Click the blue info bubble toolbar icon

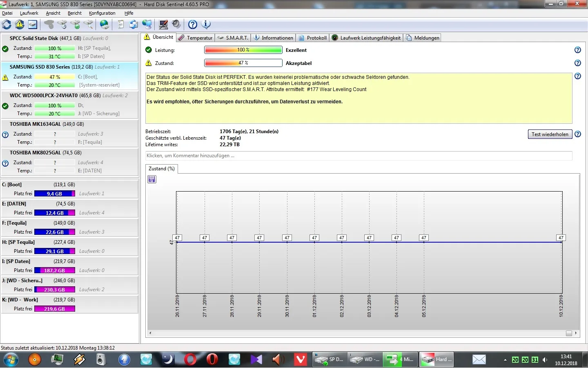click(x=206, y=25)
